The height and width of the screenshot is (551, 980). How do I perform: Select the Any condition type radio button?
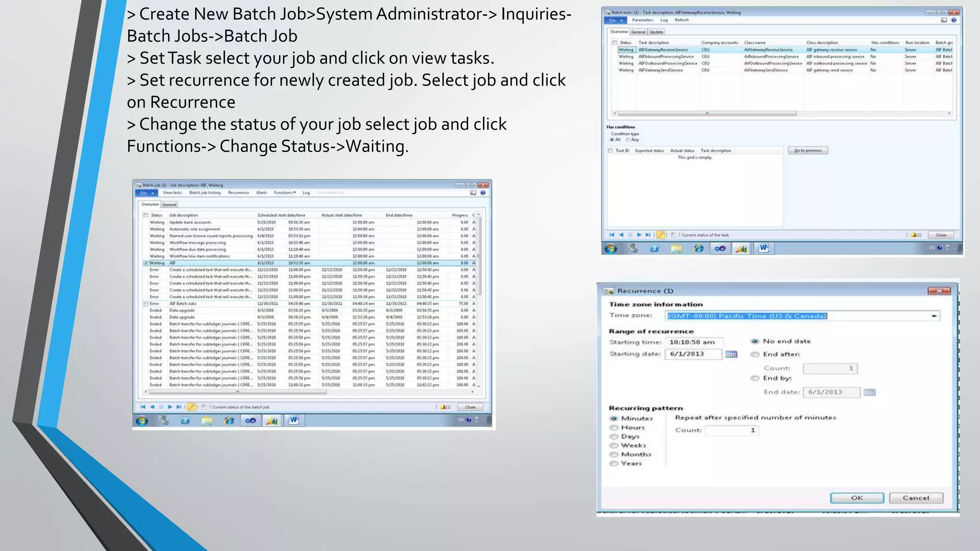click(x=628, y=140)
